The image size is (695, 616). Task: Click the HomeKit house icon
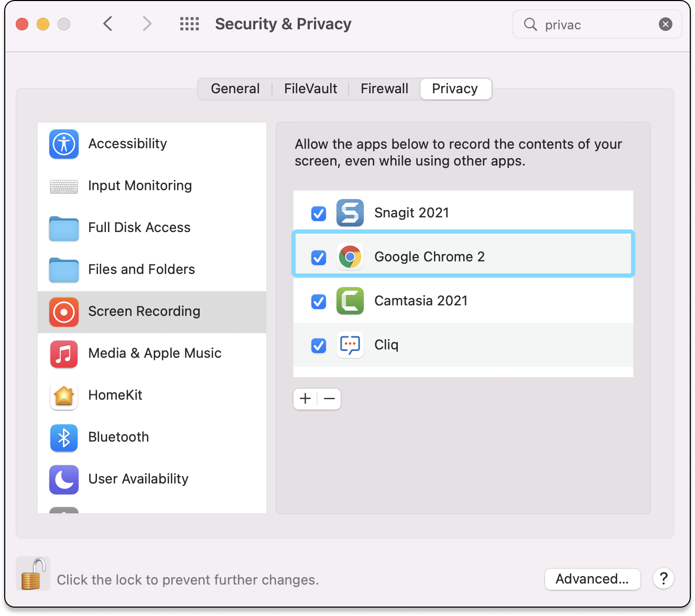coord(64,396)
